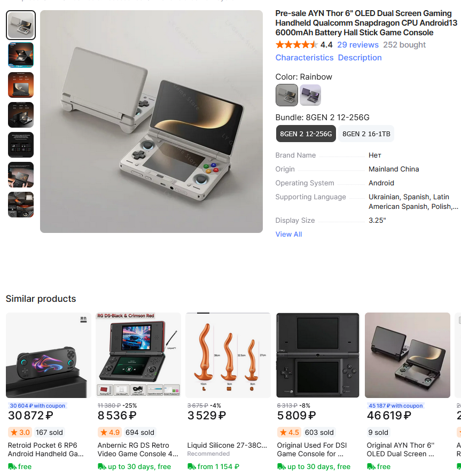The width and height of the screenshot is (461, 476).
Task: Click the main large product image
Action: pyautogui.click(x=152, y=121)
